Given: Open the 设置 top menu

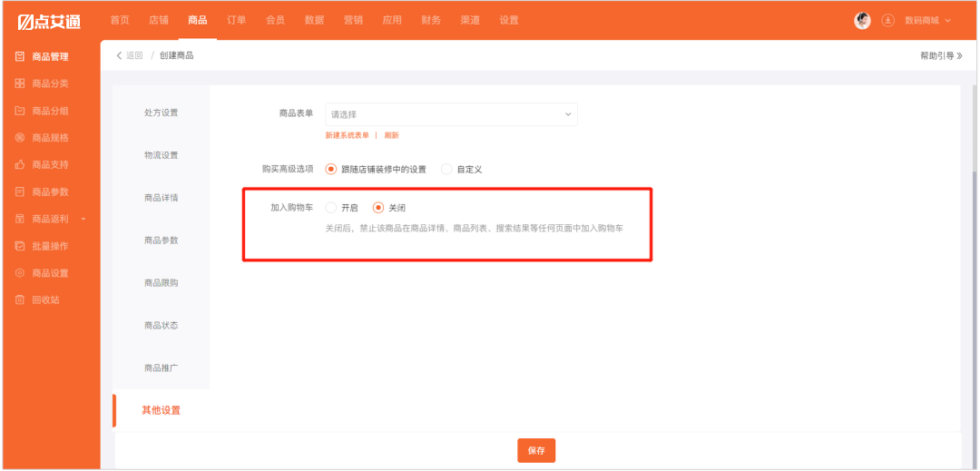Looking at the screenshot, I should pyautogui.click(x=509, y=20).
